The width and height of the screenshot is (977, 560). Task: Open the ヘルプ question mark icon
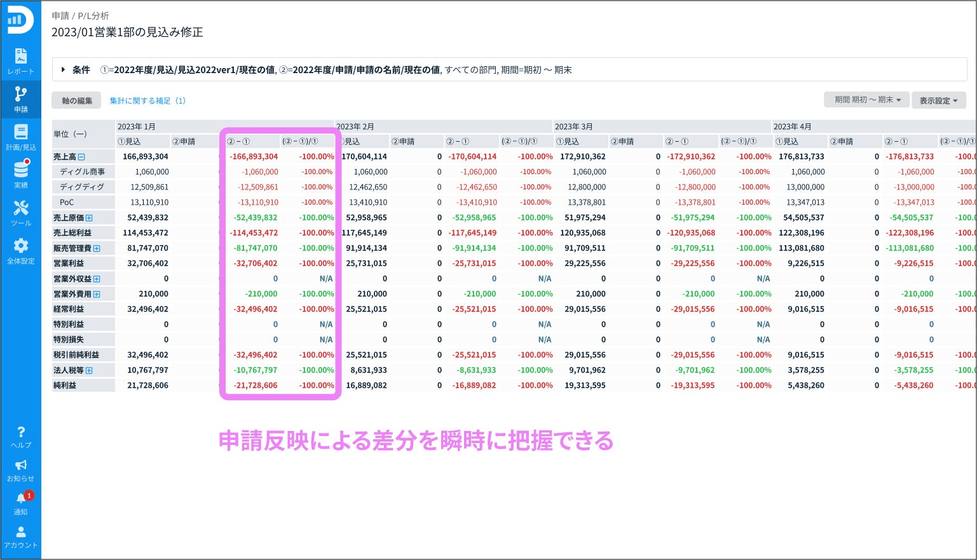[x=21, y=436]
